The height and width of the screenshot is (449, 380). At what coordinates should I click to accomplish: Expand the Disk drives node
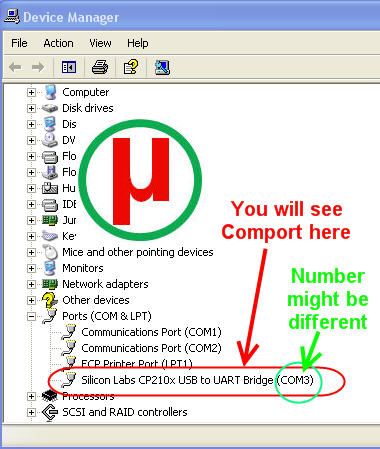pos(31,108)
